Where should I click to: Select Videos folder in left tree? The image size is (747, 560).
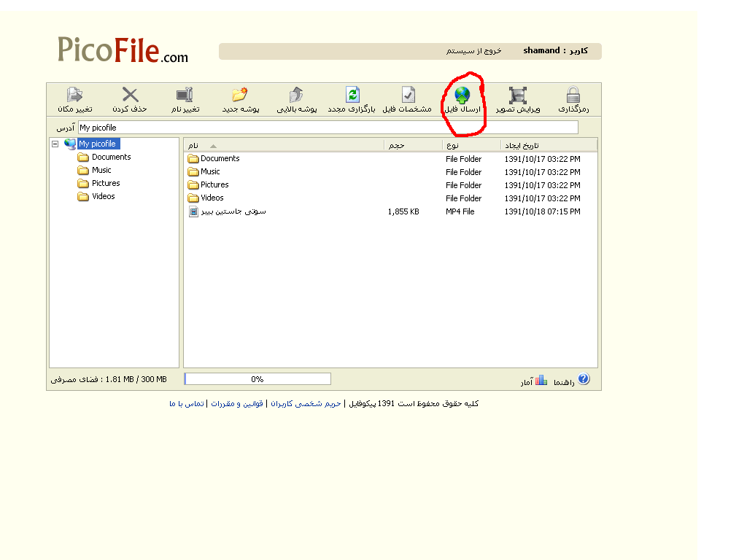point(103,197)
